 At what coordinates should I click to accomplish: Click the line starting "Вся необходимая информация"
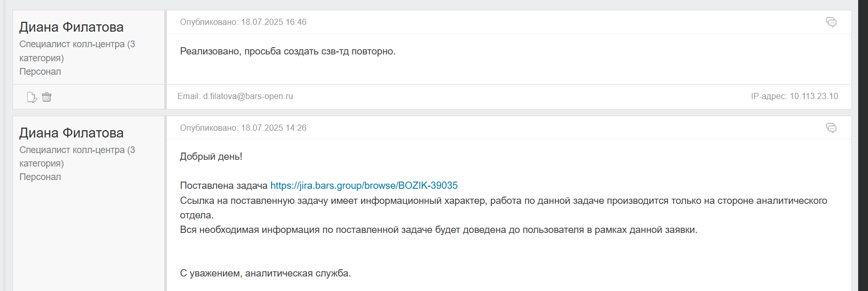coord(438,230)
